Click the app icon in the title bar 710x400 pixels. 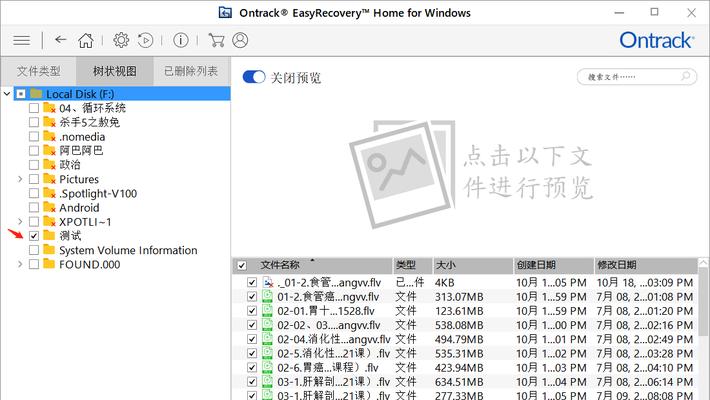225,13
